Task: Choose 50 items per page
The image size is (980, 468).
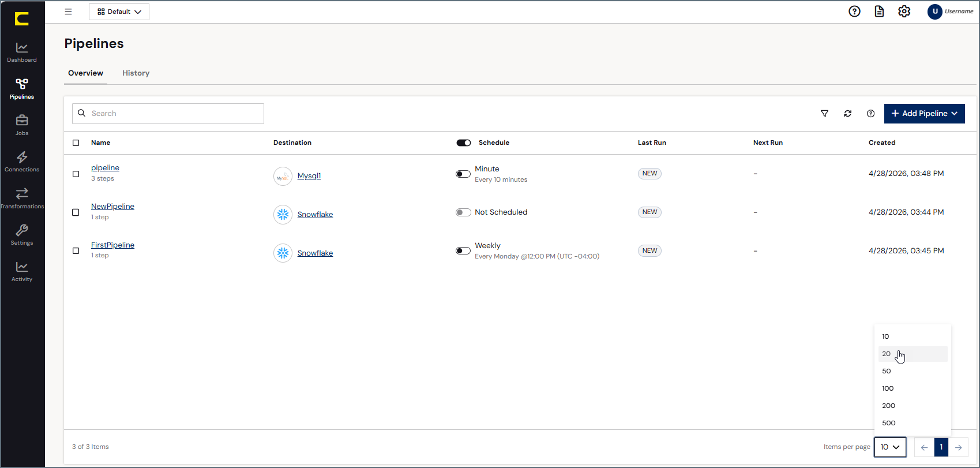Action: pos(913,371)
